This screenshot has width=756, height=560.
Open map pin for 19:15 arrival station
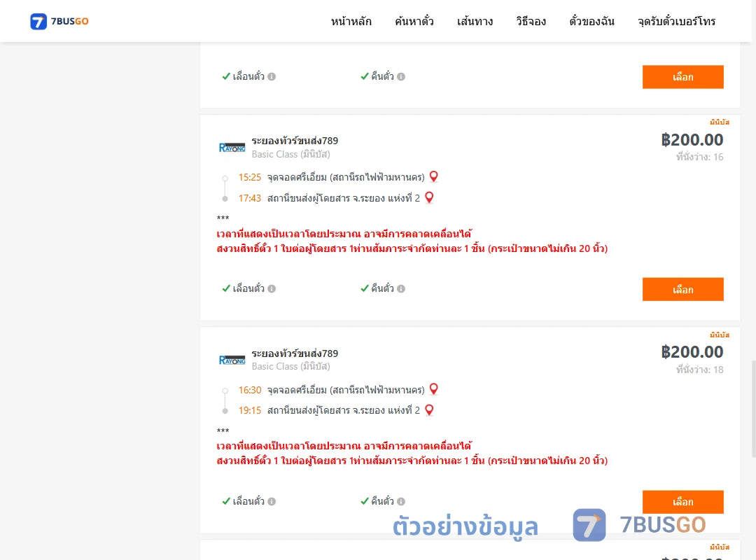pos(429,410)
